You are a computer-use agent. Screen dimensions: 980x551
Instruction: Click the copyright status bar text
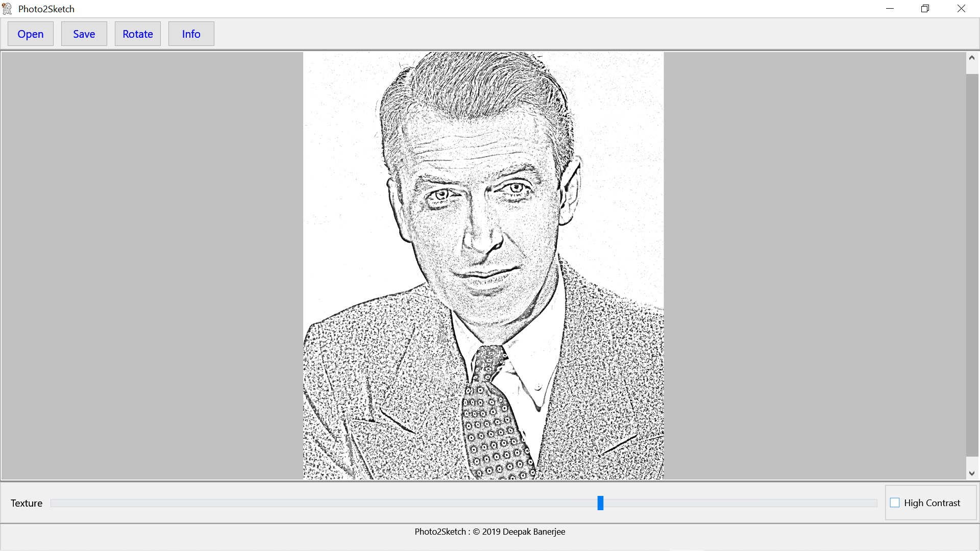pos(489,532)
